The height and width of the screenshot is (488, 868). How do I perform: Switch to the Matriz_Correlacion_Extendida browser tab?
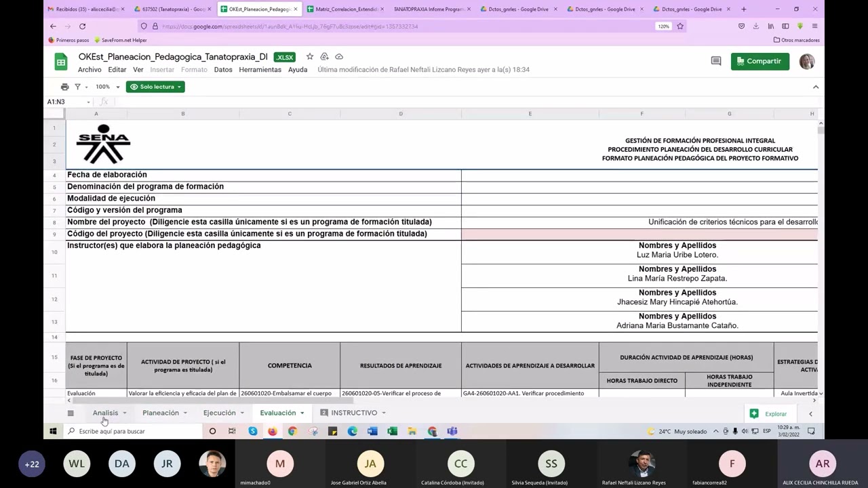[346, 9]
